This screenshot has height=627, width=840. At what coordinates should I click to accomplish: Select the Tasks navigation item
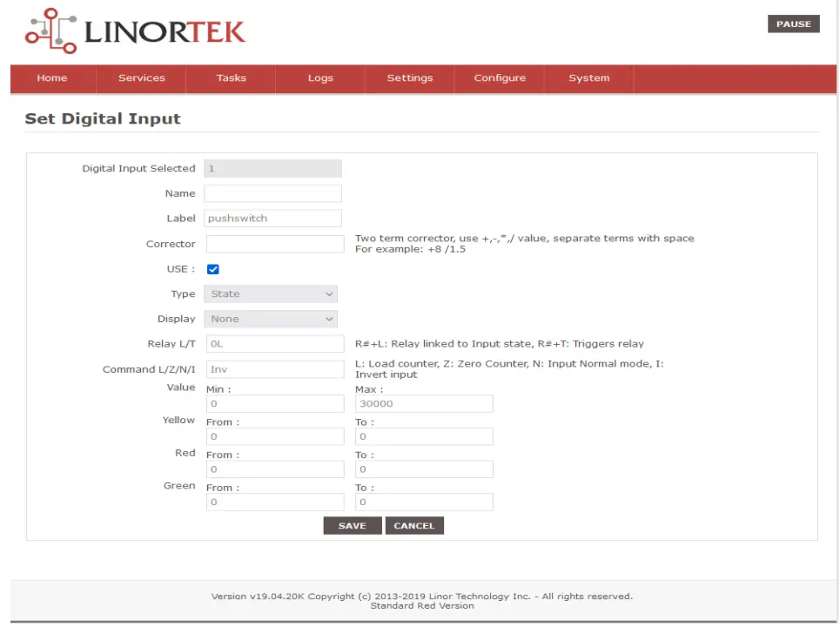pyautogui.click(x=230, y=78)
